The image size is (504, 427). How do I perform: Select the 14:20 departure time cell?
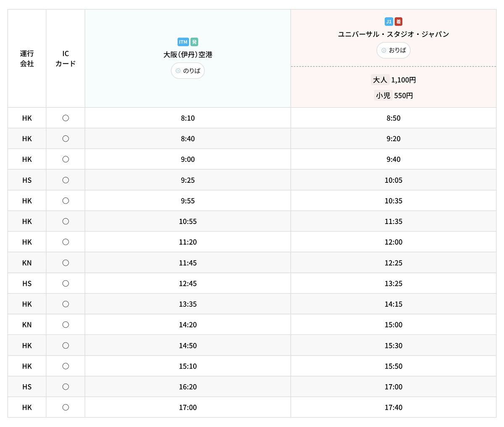pos(187,324)
